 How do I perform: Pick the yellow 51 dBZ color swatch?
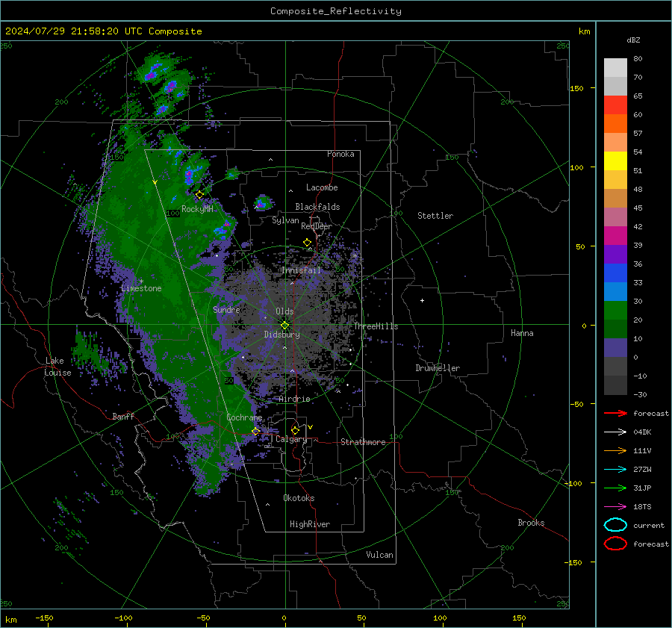[x=615, y=161]
